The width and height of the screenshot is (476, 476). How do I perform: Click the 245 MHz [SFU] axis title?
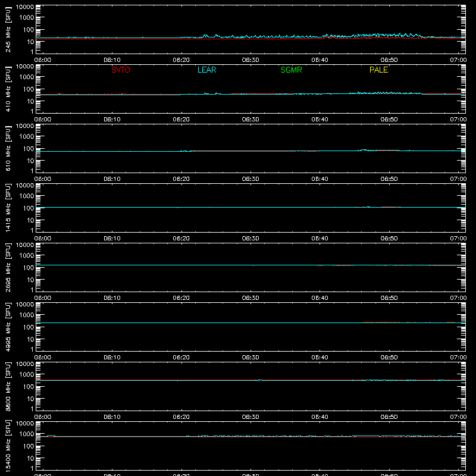point(8,30)
